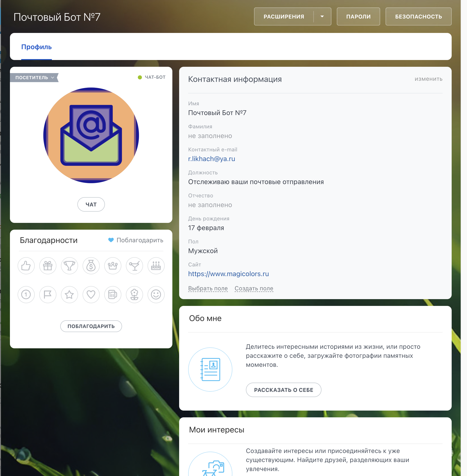467x476 pixels.
Task: Select the gift box gratitude icon
Action: pos(48,266)
